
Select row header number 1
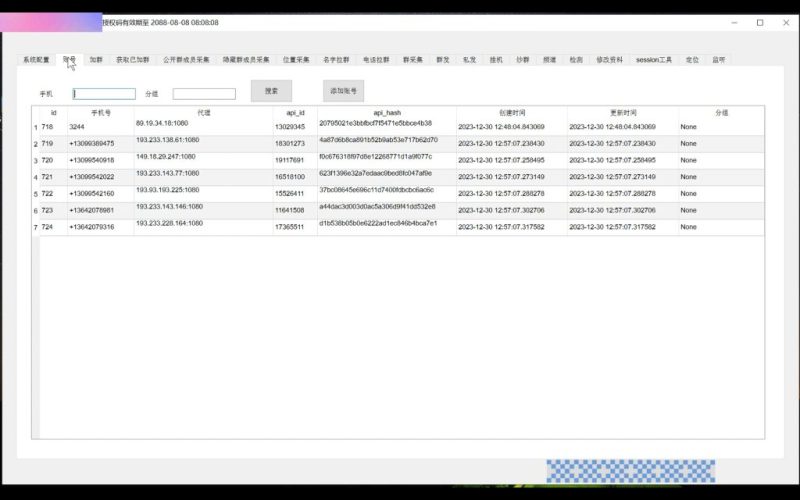click(x=36, y=127)
